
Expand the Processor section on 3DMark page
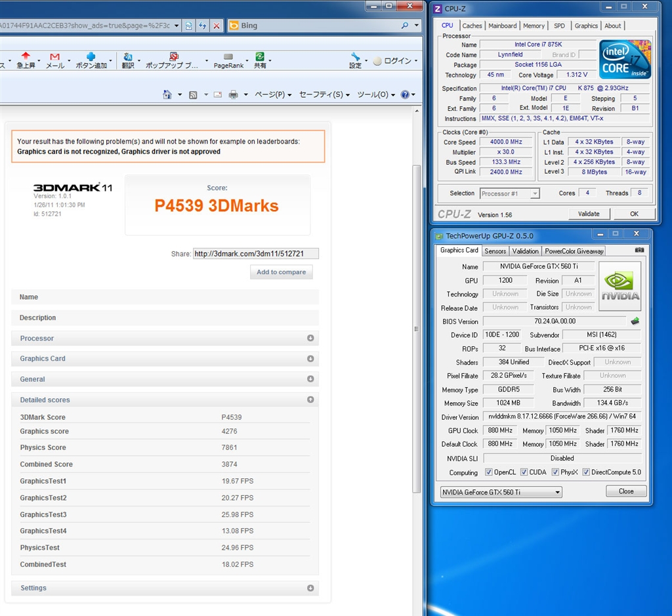pos(310,338)
